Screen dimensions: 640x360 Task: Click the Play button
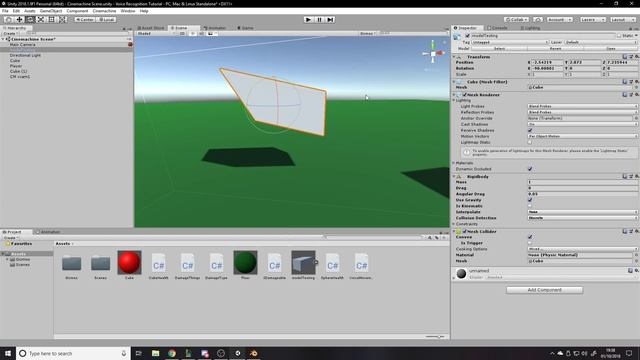(x=309, y=19)
